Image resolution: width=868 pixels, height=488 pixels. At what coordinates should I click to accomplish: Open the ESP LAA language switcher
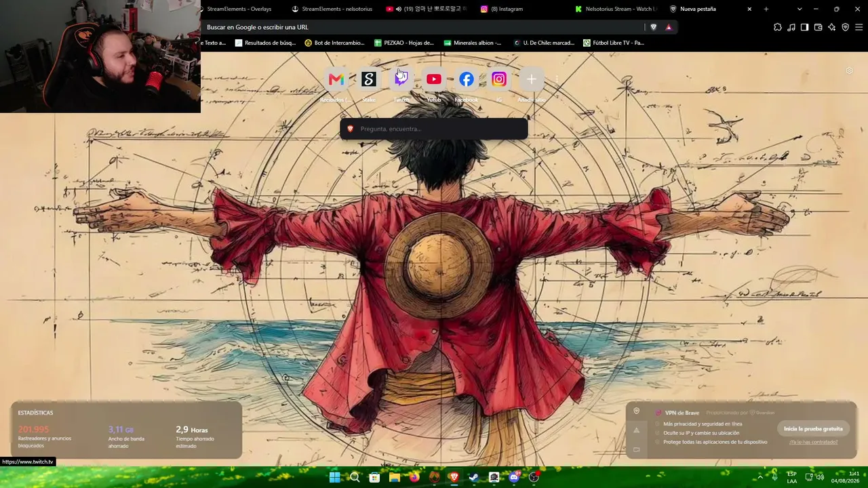coord(792,477)
